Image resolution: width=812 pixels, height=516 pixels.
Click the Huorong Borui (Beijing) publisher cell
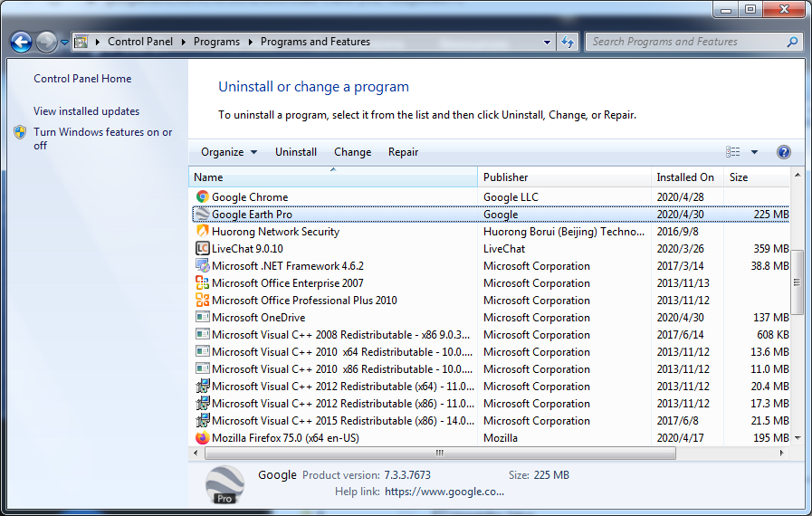coord(564,231)
